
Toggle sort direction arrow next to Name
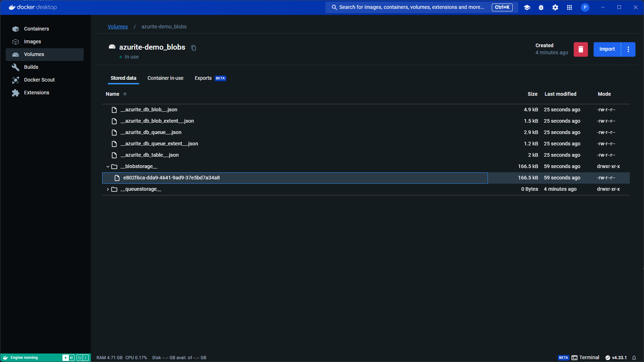(x=125, y=94)
